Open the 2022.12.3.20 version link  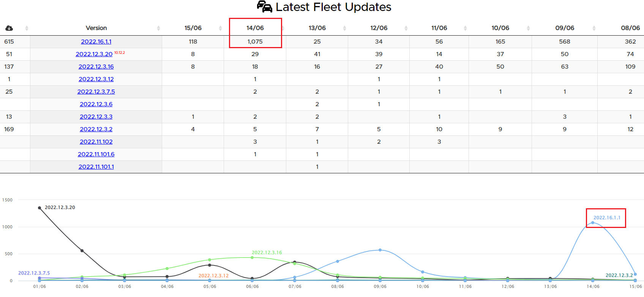click(94, 54)
